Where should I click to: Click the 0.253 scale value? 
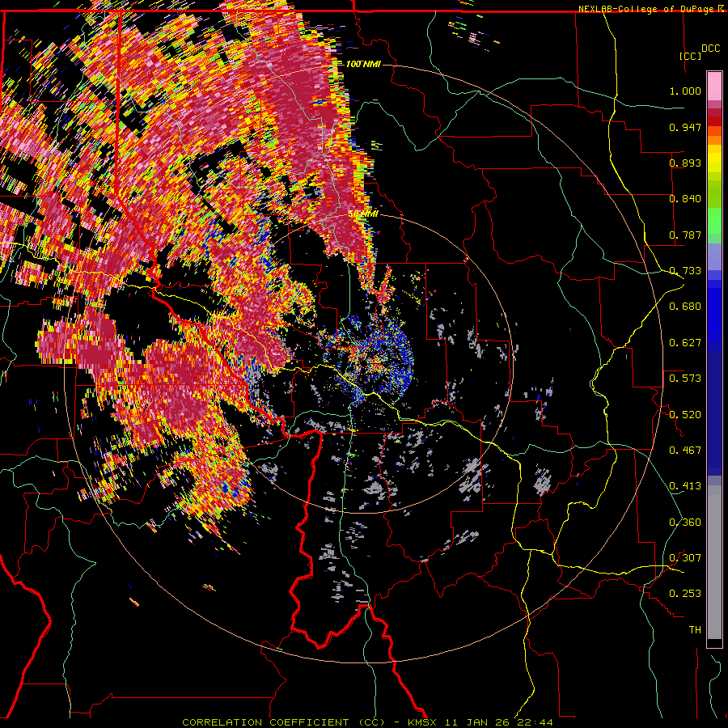[685, 594]
